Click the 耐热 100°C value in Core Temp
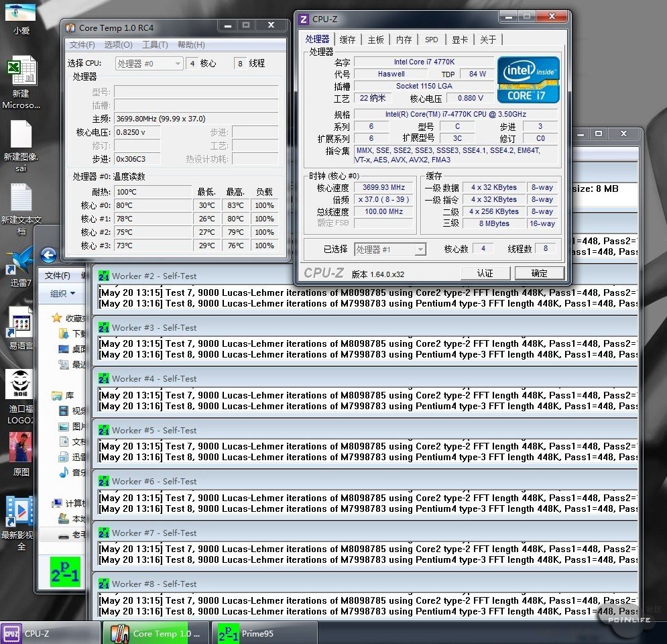667x644 pixels. coord(153,192)
